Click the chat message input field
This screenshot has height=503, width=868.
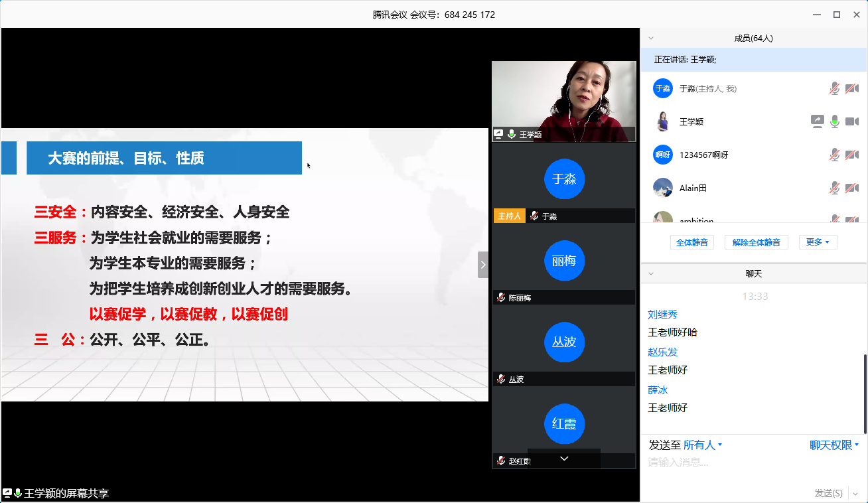tap(750, 463)
